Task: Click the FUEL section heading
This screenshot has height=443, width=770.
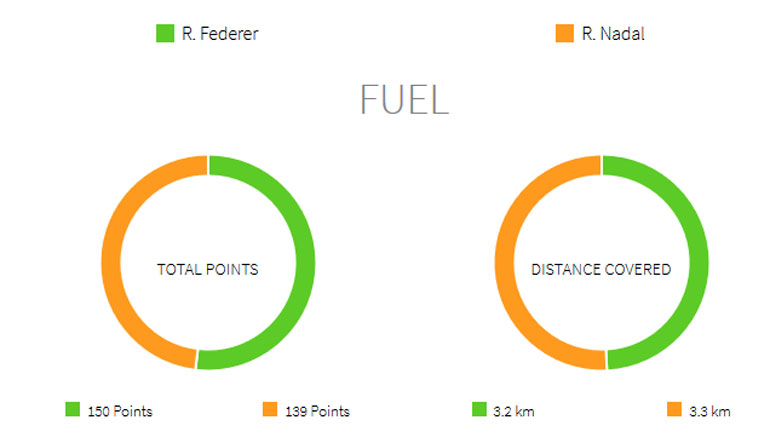Action: (x=403, y=100)
